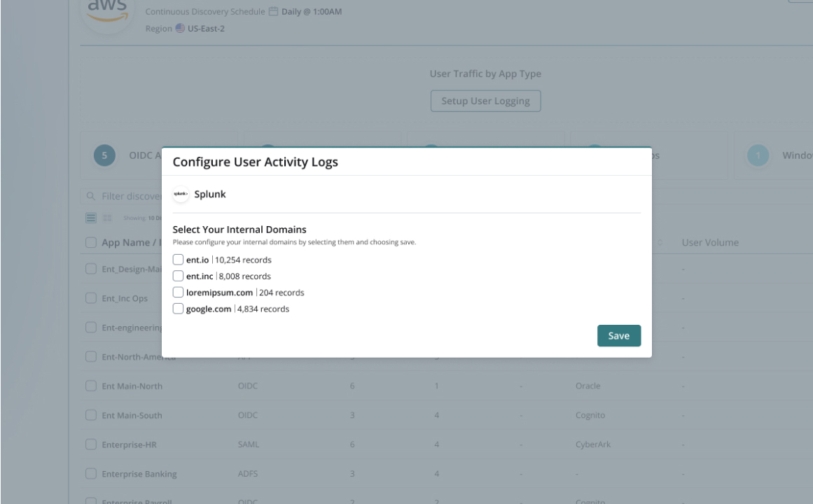Tick the ent.io domain checkbox
813x504 pixels.
tap(178, 260)
